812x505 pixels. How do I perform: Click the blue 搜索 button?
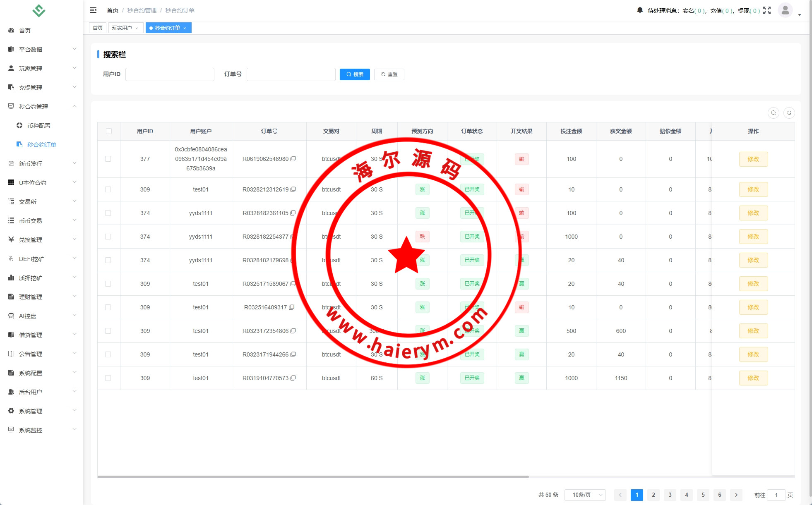click(x=355, y=74)
